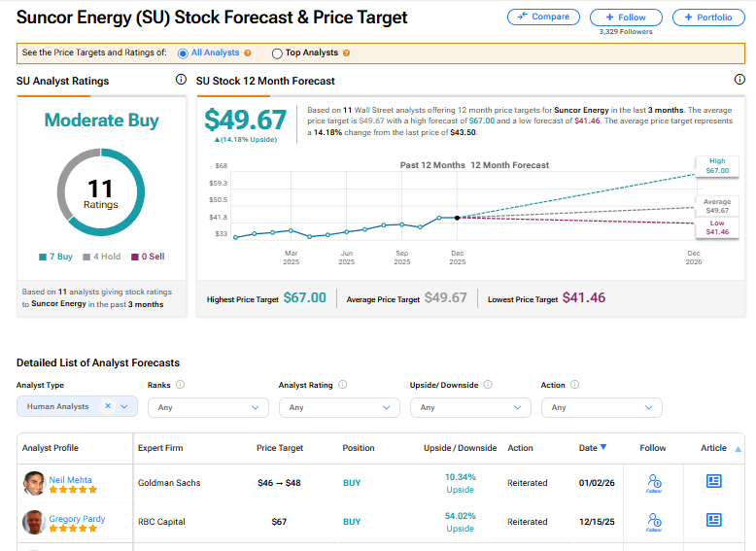The height and width of the screenshot is (551, 756).
Task: Click the Follow icon for Neil Mehta
Action: pos(653,482)
